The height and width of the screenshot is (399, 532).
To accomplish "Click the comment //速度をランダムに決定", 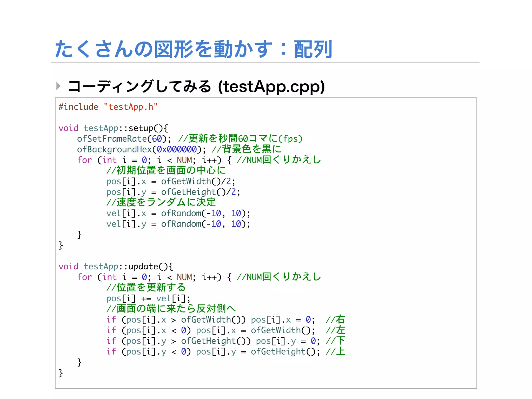I will 161,202.
